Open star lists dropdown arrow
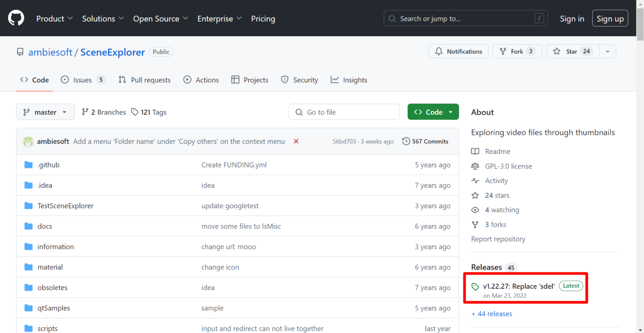Viewport: 644px width, 333px height. (x=608, y=52)
